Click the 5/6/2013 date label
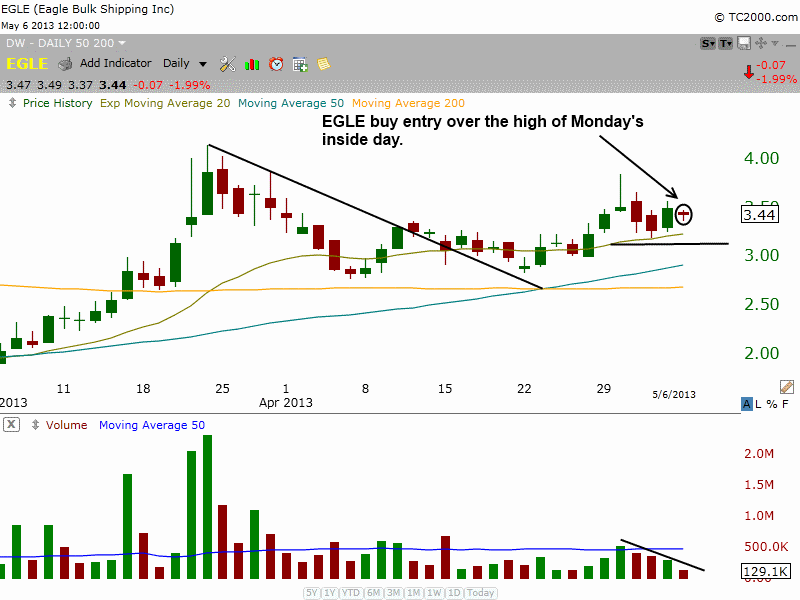Image resolution: width=800 pixels, height=600 pixels. pyautogui.click(x=673, y=394)
